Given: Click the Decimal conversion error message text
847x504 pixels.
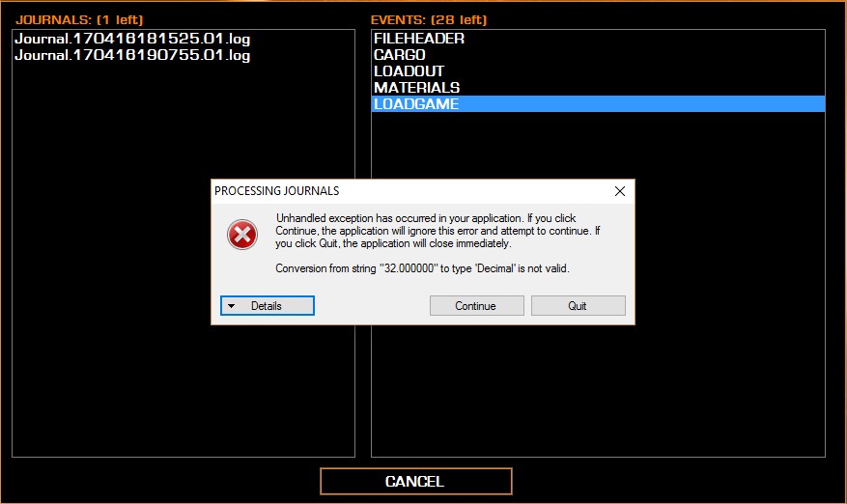Looking at the screenshot, I should click(422, 268).
